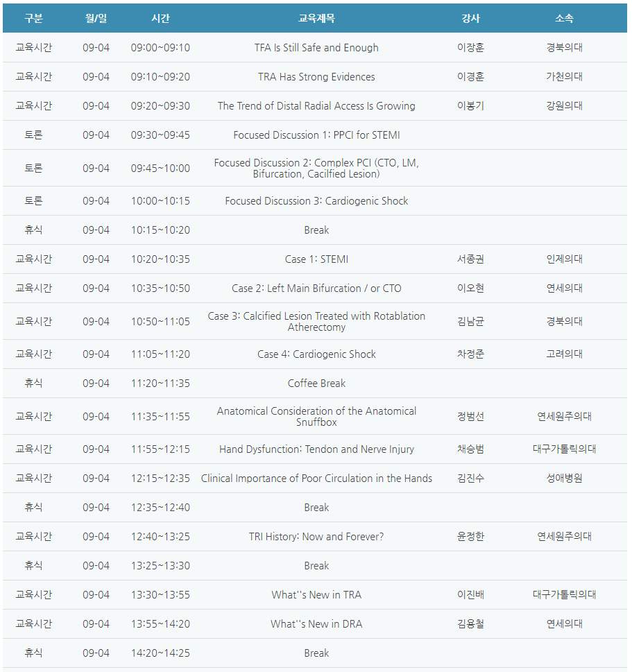Click time cell 13:30~13:55
Viewport: 632px width, 672px height.
pyautogui.click(x=160, y=595)
